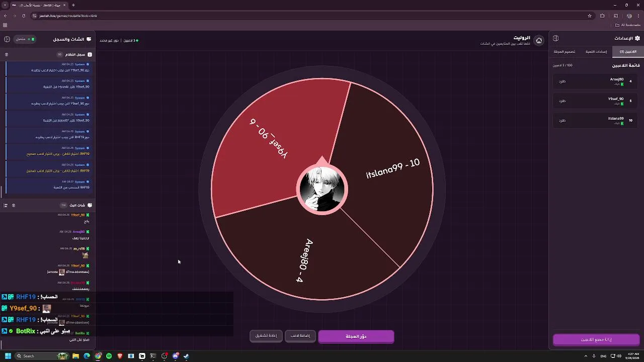Click the settings gear icon beside الإعدادات
Screen dimensions: 644x362
point(637,38)
